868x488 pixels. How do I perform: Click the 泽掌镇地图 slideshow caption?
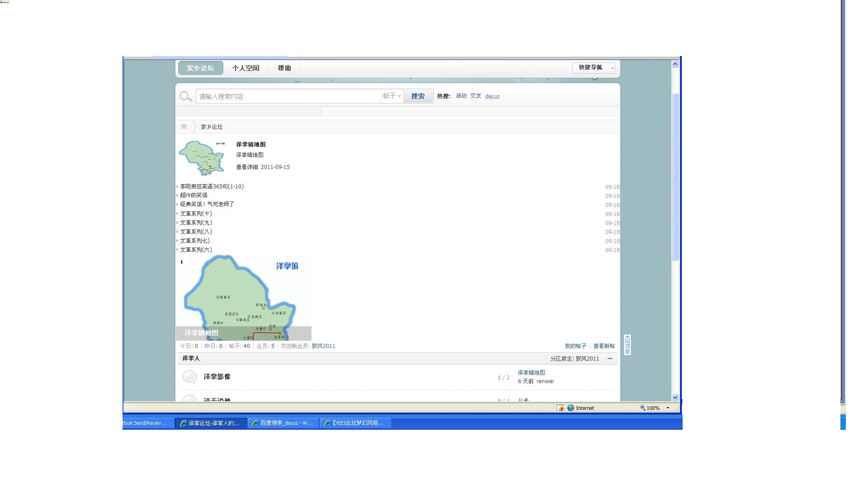(x=202, y=333)
